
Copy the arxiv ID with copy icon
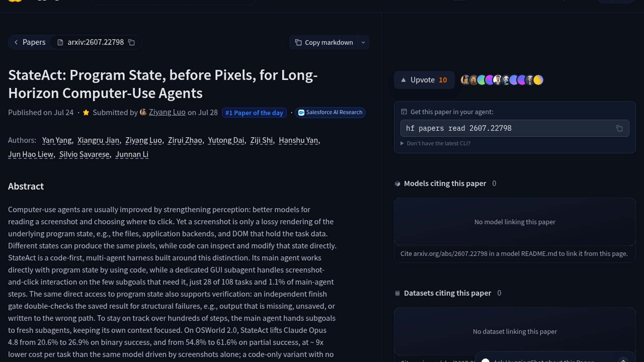131,43
